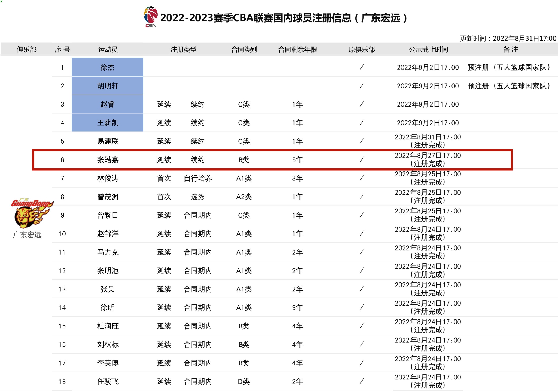Select player name 易建联
This screenshot has width=558, height=392.
coord(108,141)
